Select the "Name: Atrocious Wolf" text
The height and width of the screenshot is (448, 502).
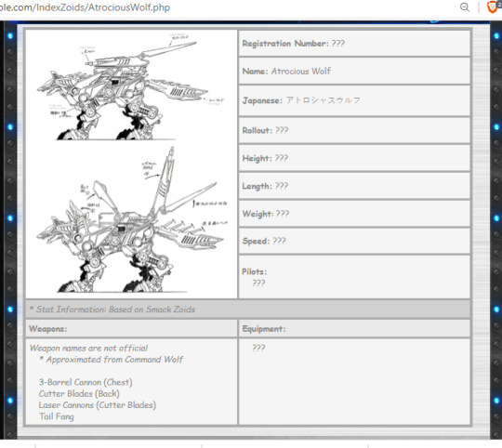286,71
